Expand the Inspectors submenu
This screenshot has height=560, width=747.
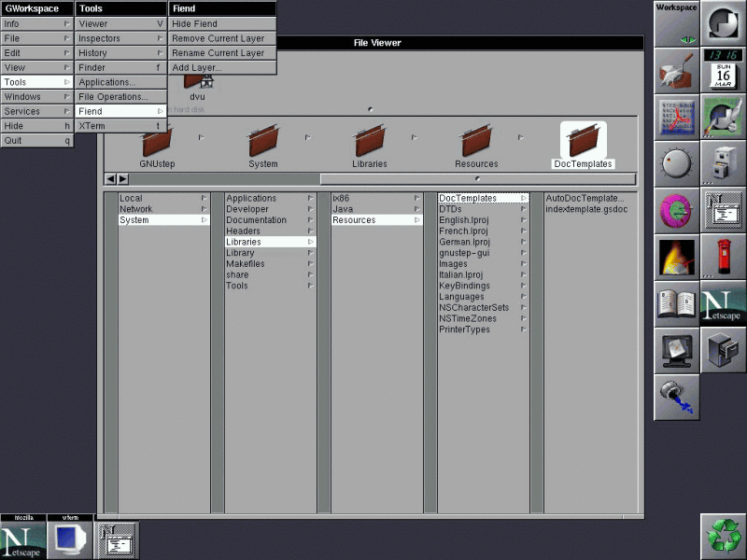click(120, 38)
